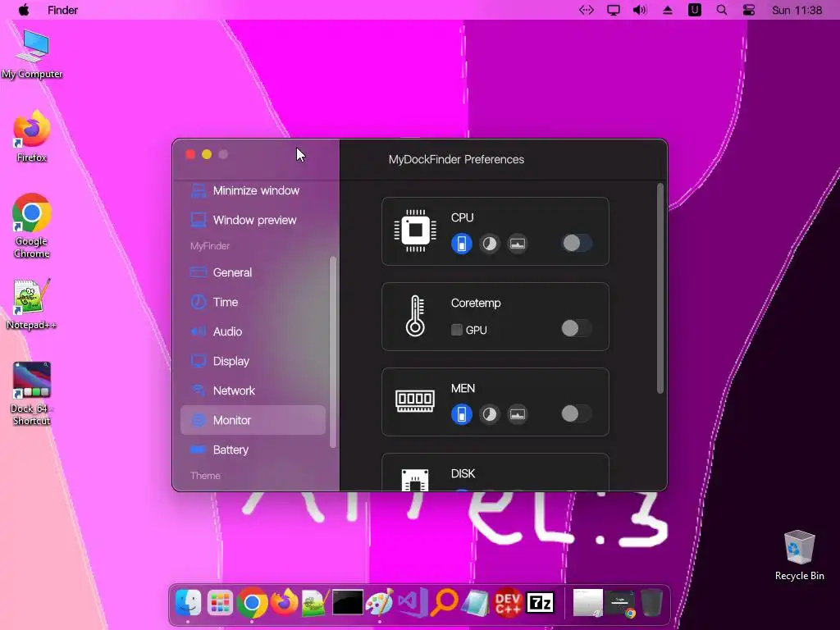840x630 pixels.
Task: Click the U input indicator icon
Action: (x=695, y=10)
